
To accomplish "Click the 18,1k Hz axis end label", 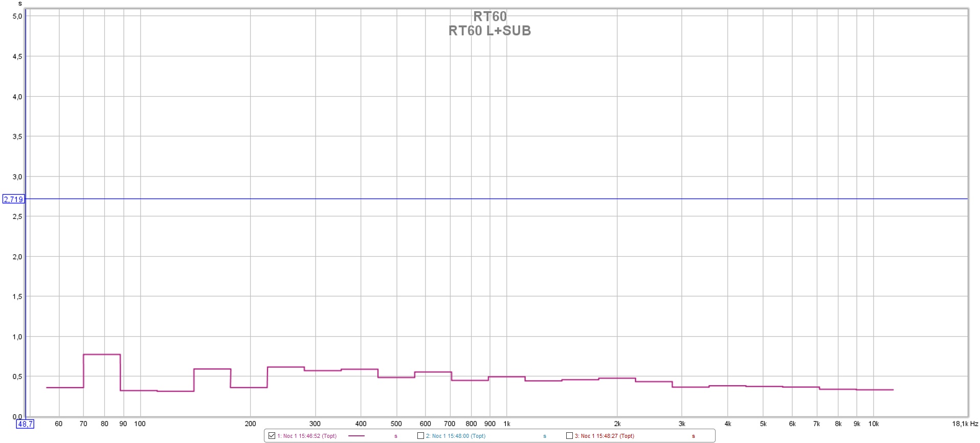I will pos(965,424).
